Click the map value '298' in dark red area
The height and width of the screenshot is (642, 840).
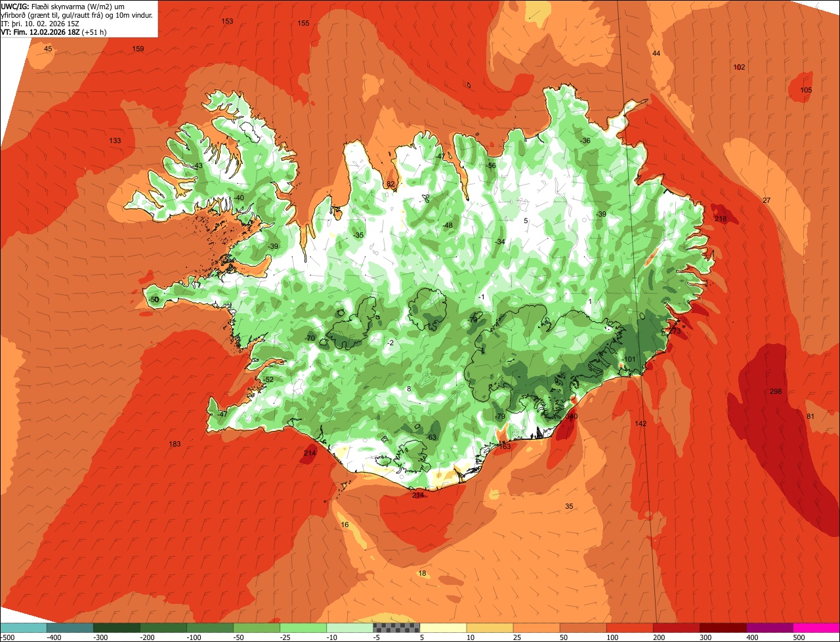click(776, 392)
